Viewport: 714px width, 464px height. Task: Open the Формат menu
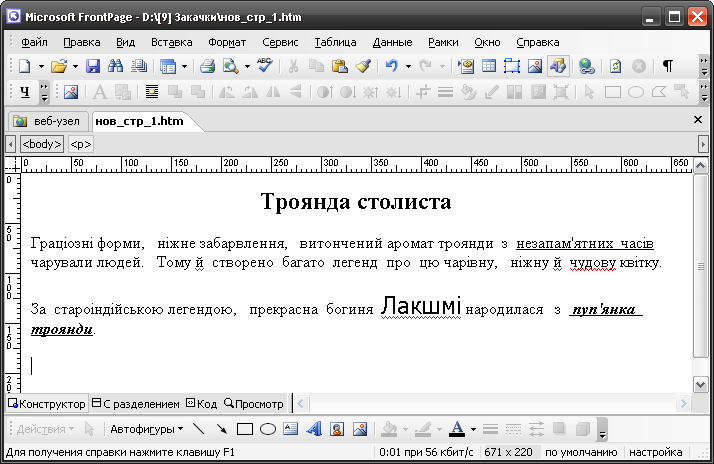(227, 42)
